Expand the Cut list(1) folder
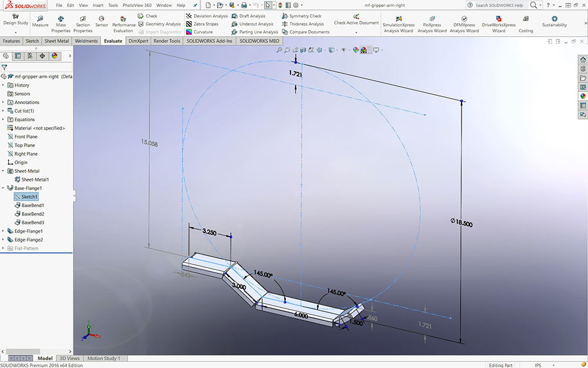 coord(4,111)
